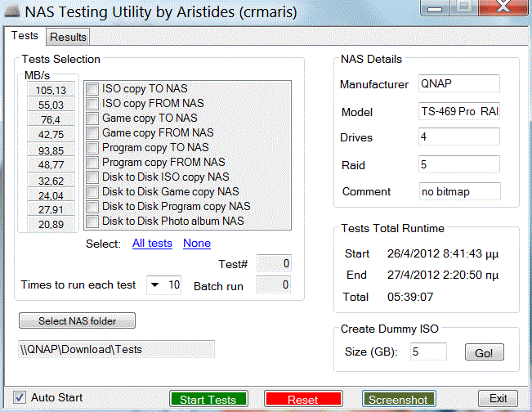Toggle the Auto Start checkbox
The image size is (532, 412).
20,398
